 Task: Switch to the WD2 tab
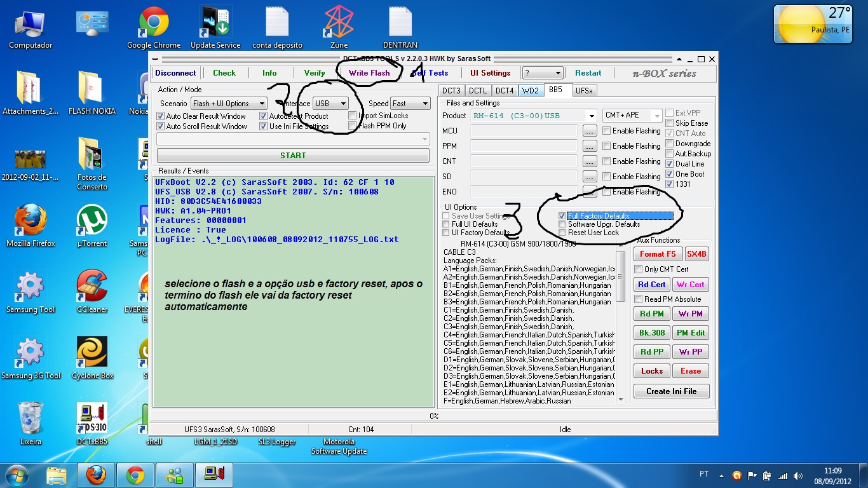click(531, 91)
